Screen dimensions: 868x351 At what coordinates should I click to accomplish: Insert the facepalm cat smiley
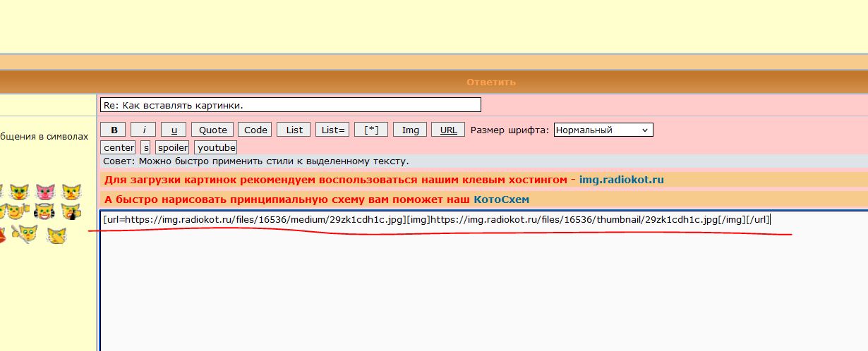coord(56,236)
